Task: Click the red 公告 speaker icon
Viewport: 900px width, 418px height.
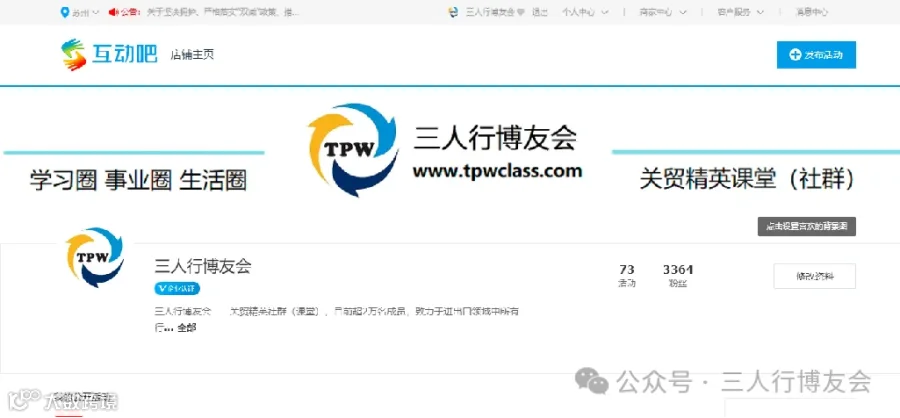Action: pyautogui.click(x=113, y=12)
